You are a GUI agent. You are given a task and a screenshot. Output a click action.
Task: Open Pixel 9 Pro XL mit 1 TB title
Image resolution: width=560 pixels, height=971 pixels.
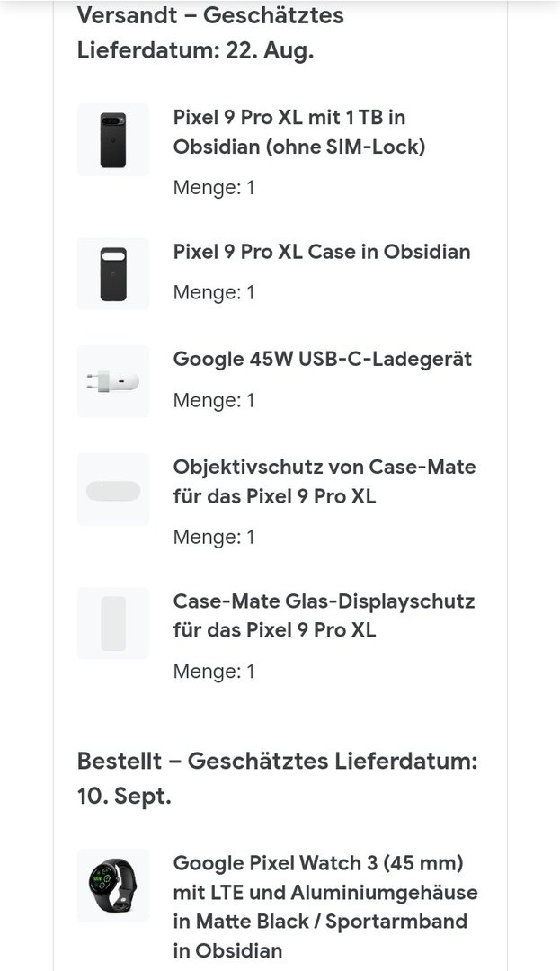click(299, 131)
